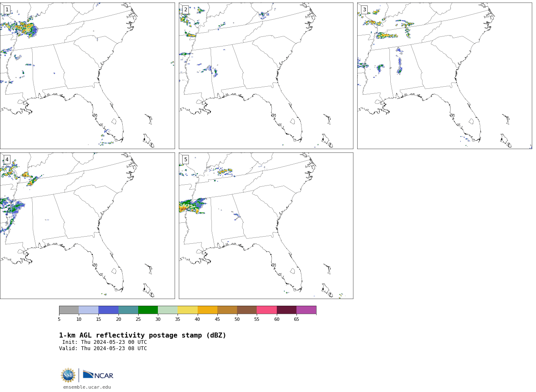Click the brown 50-55 dBZ swatch
This screenshot has height=392, width=536.
(x=247, y=310)
